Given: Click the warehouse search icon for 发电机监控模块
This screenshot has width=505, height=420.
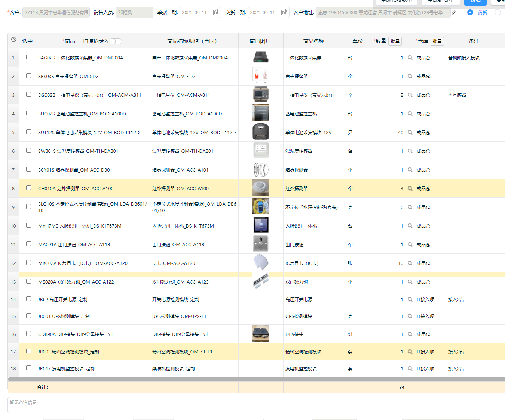Looking at the screenshot, I should click(410, 368).
